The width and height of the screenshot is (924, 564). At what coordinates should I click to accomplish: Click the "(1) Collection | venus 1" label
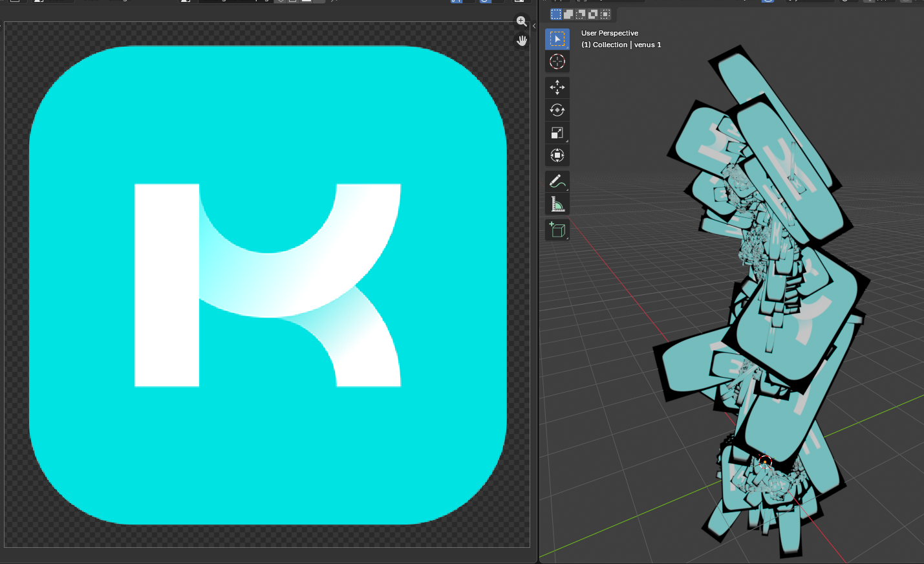621,45
